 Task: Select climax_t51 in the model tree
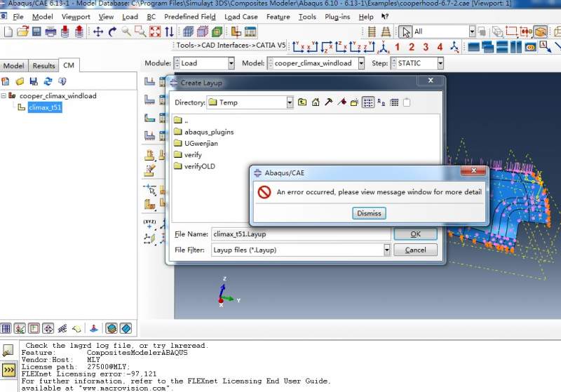click(45, 107)
